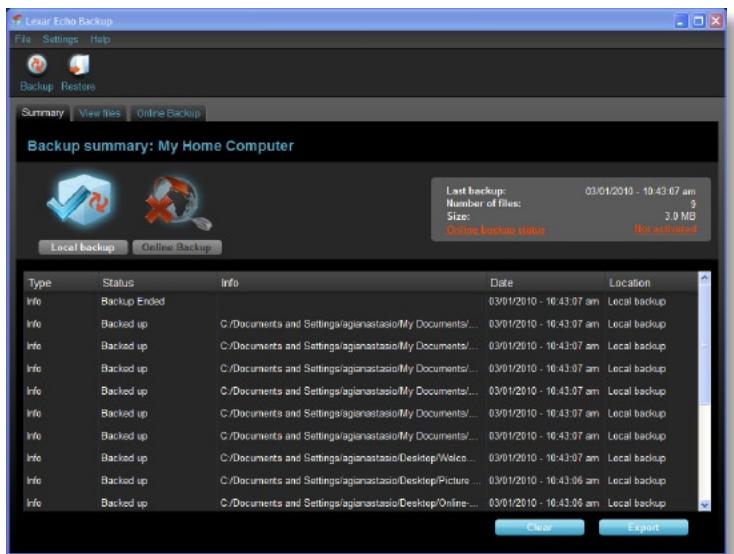Switch to the Summary tab
Viewport: 734px width, 554px height.
tap(43, 113)
